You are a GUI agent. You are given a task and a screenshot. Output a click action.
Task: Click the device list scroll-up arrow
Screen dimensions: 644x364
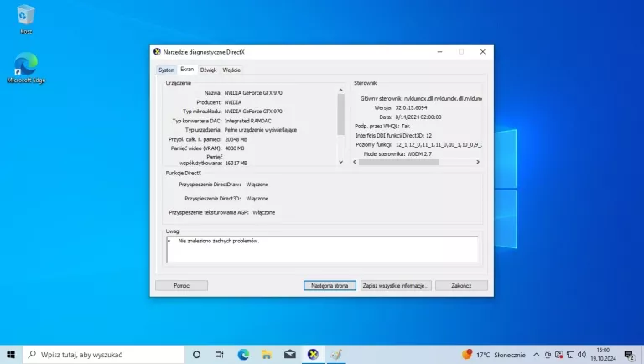(x=341, y=90)
